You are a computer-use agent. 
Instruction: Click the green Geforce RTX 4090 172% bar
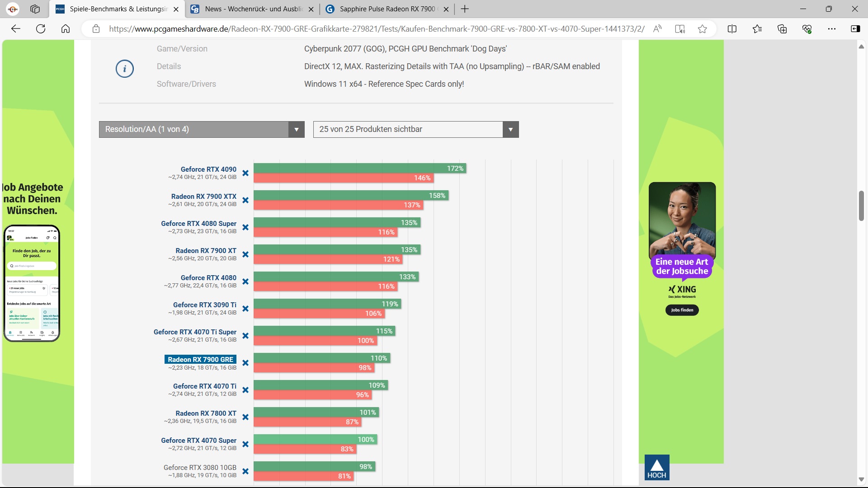[x=359, y=168]
